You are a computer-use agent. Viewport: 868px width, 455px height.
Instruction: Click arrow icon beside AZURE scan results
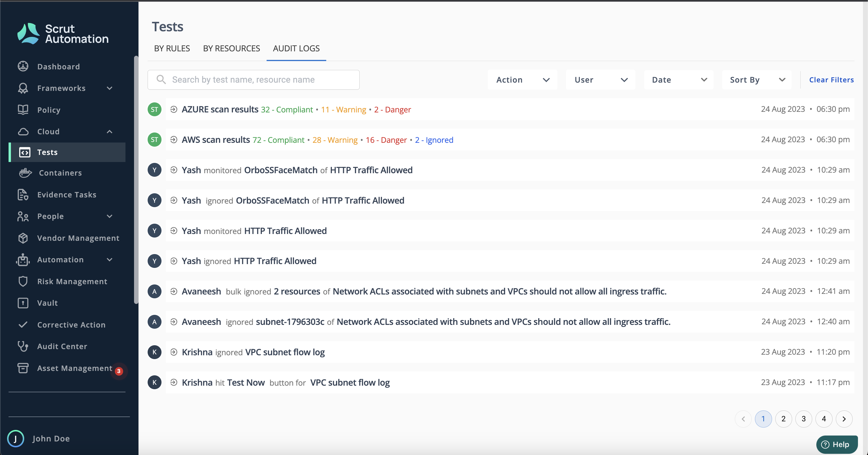click(174, 109)
